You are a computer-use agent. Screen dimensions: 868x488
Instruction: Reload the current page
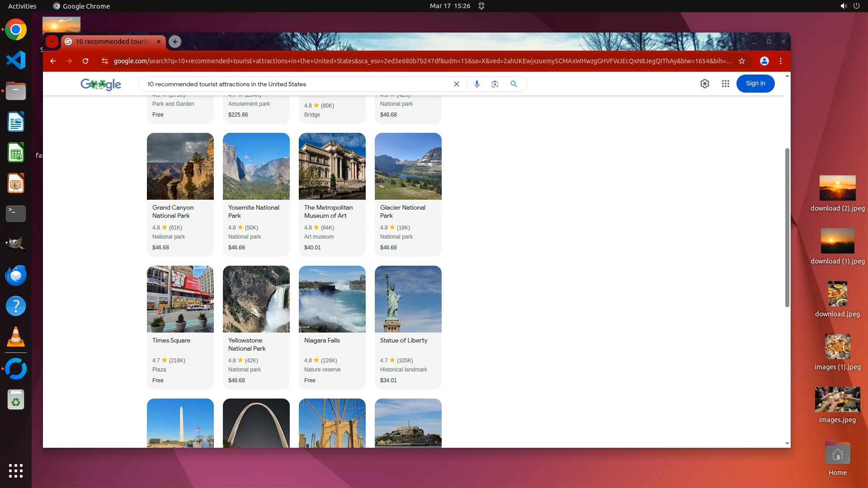pyautogui.click(x=85, y=61)
